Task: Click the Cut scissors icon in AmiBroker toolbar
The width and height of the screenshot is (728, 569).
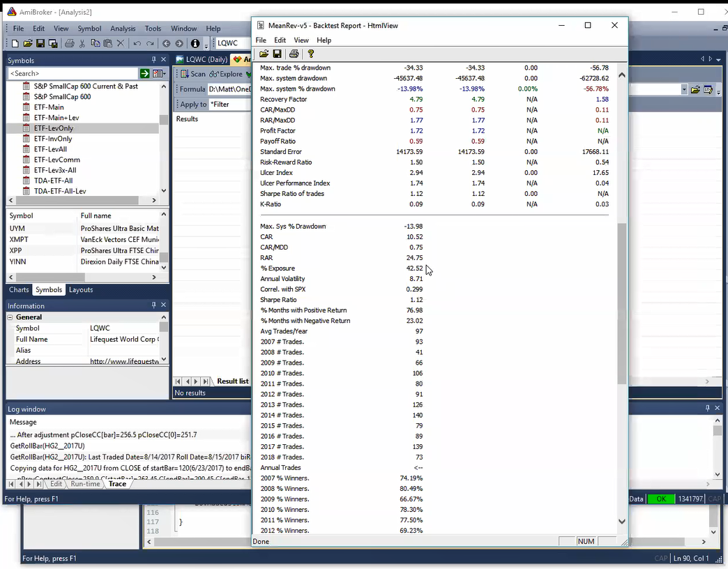Action: click(x=82, y=43)
